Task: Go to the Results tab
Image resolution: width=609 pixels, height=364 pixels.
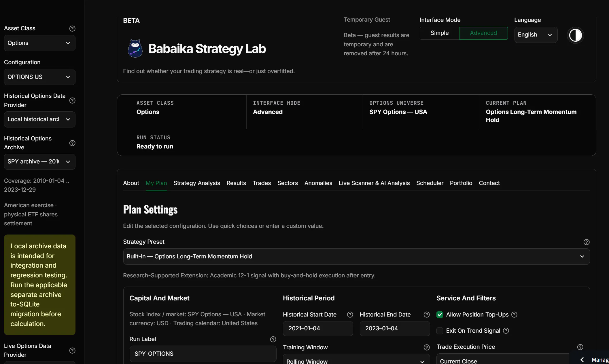Action: pos(236,183)
